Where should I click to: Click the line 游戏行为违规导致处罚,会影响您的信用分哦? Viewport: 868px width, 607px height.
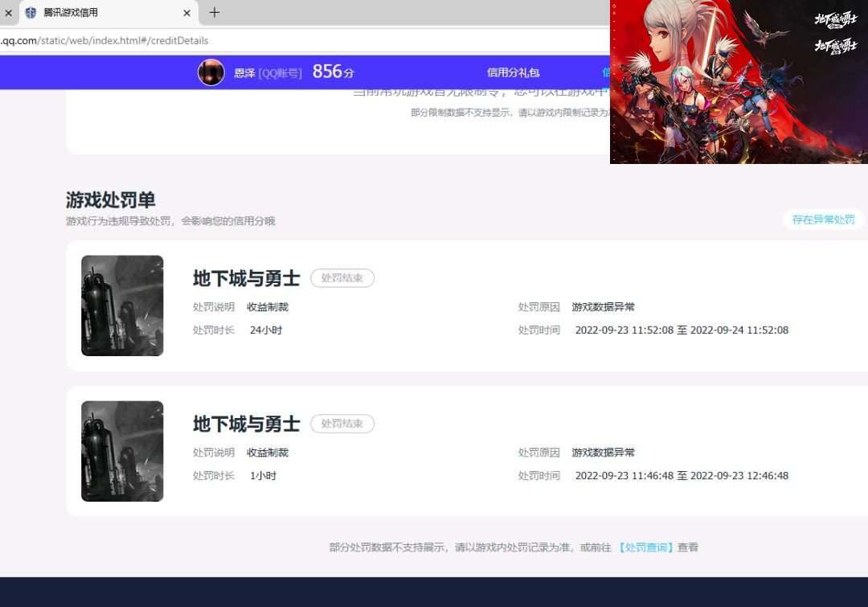click(x=170, y=221)
